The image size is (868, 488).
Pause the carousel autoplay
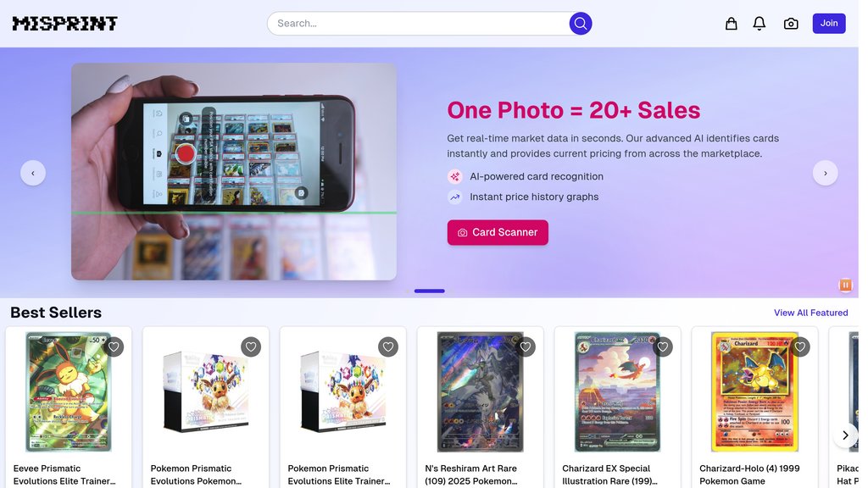[x=845, y=285]
